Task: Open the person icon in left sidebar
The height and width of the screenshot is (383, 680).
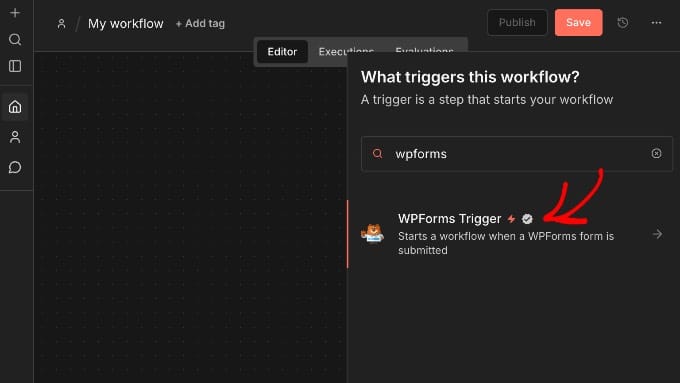Action: [15, 137]
